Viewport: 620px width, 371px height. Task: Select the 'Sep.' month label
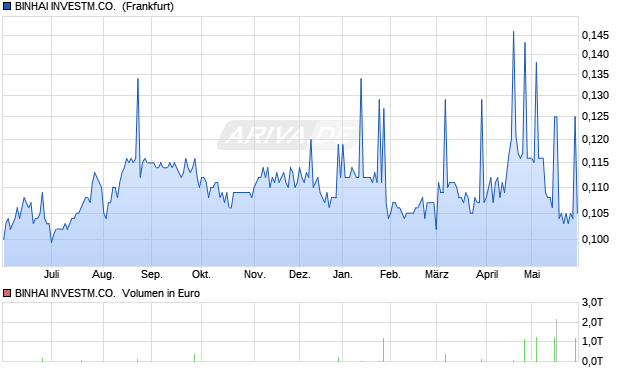point(152,274)
